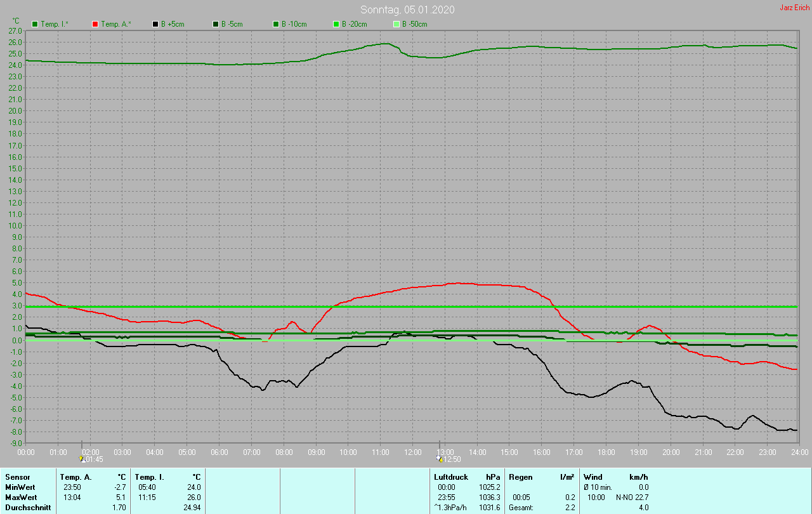812x514 pixels.
Task: Click the 'MinWert' row label
Action: tap(19, 487)
